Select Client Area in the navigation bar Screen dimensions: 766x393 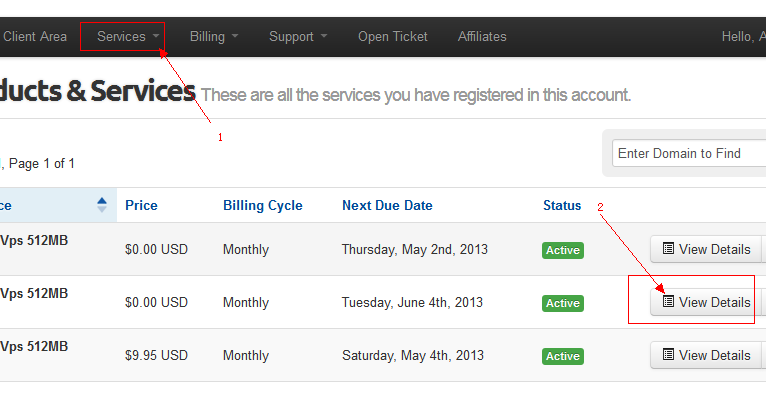coord(35,36)
